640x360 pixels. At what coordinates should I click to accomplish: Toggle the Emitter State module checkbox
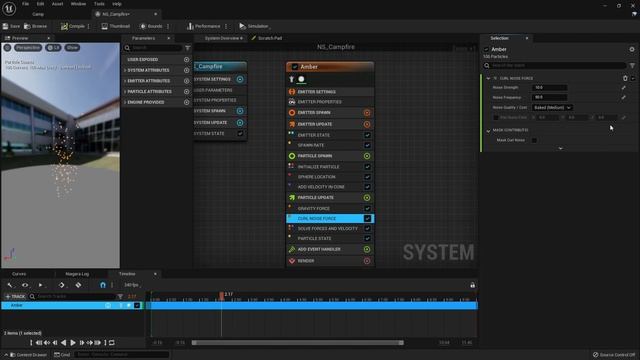pyautogui.click(x=367, y=135)
